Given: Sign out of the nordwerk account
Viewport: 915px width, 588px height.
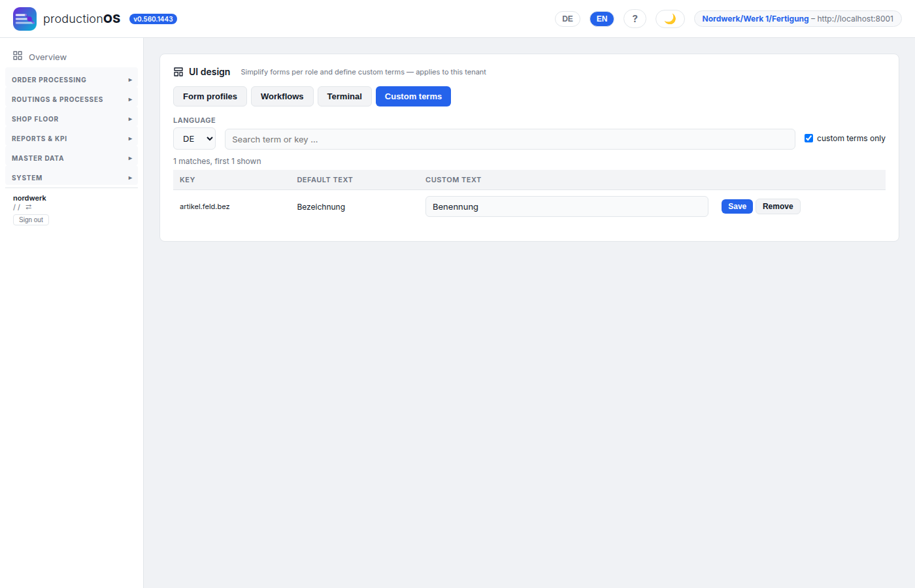Looking at the screenshot, I should 31,220.
